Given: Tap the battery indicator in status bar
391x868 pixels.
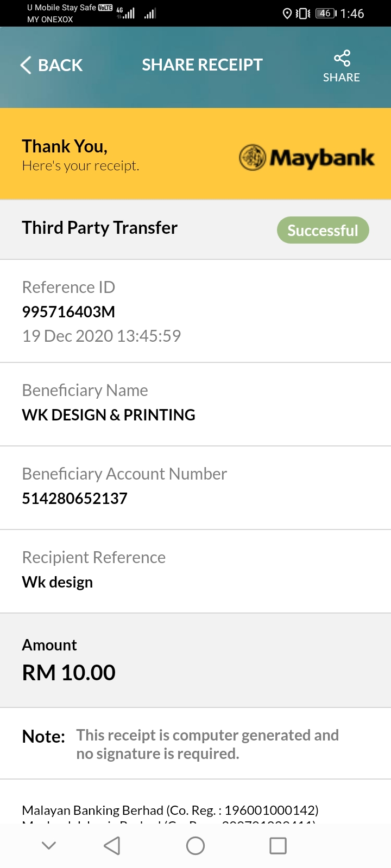Looking at the screenshot, I should (x=326, y=13).
